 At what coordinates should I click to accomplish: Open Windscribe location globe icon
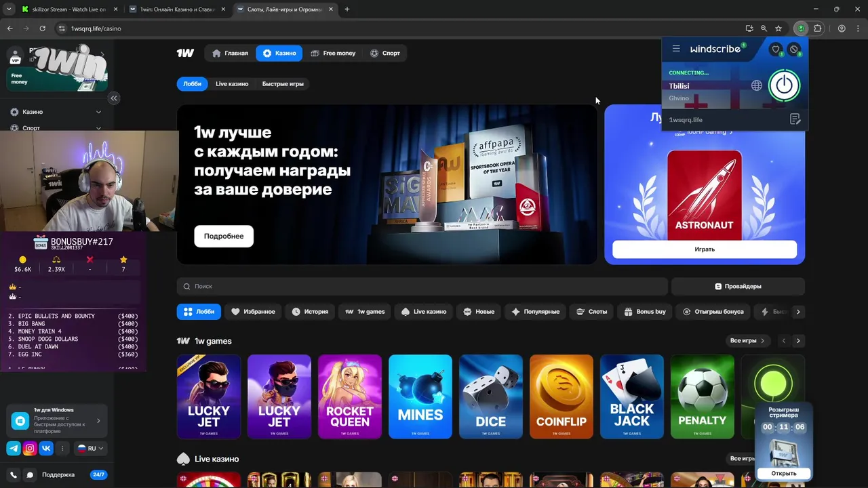(x=757, y=85)
